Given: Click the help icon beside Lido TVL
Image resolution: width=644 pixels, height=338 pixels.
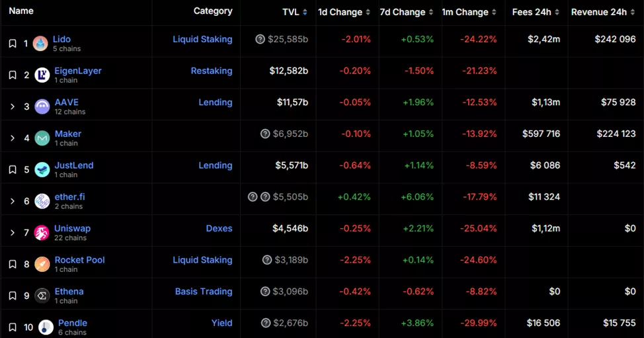Looking at the screenshot, I should 260,40.
